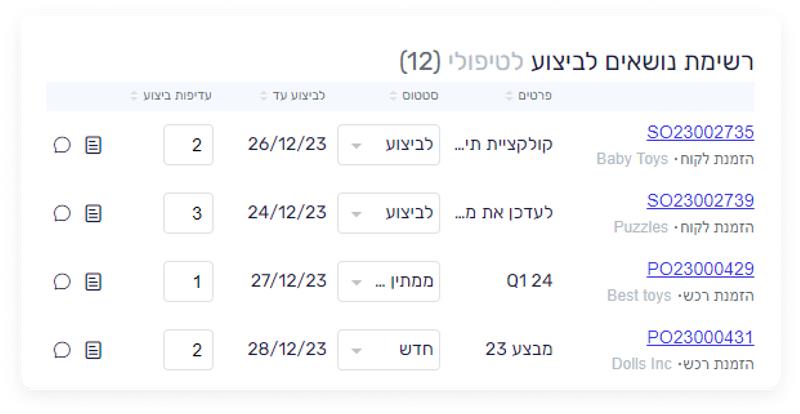Expand status dropdown for SO23002735
Screen dimensions: 800x414
(388, 145)
